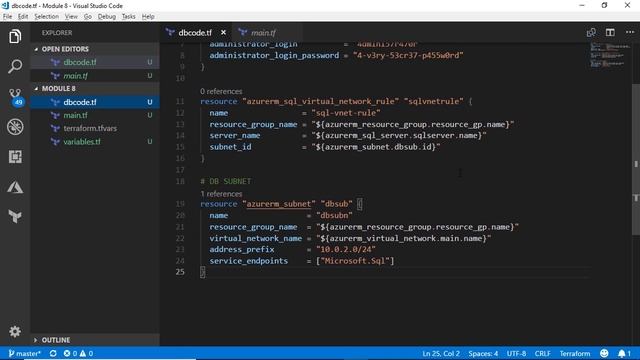Open the Search view icon
Image resolution: width=640 pixels, height=360 pixels.
[15, 66]
